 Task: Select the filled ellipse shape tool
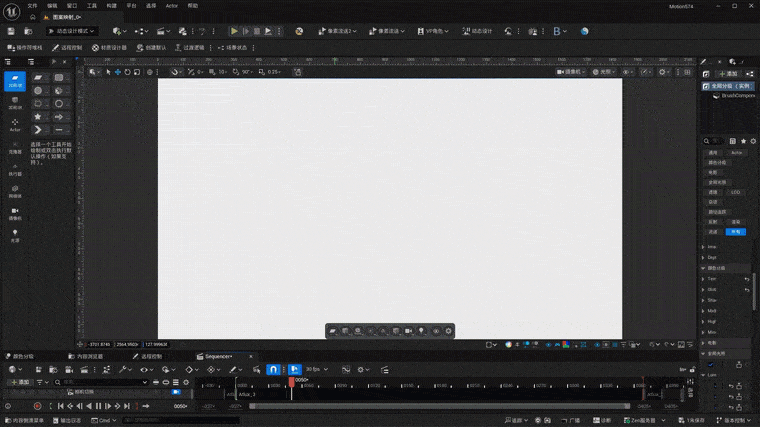[38, 91]
